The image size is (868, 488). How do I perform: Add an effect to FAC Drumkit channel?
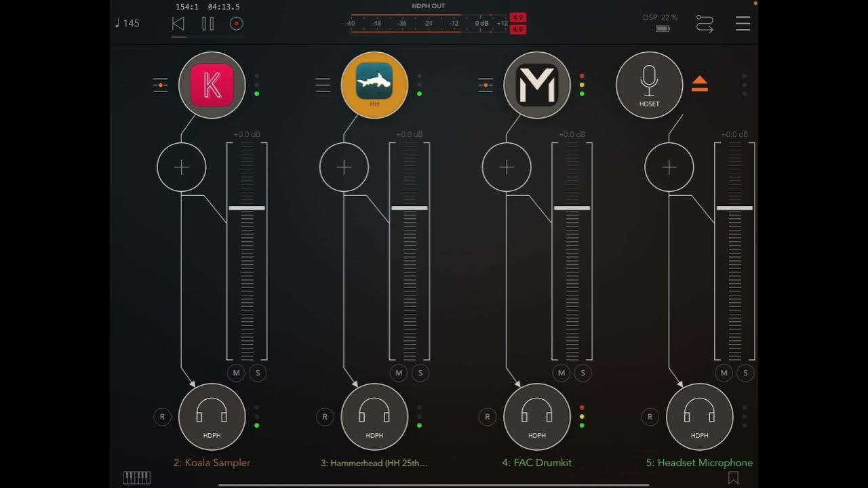coord(507,167)
